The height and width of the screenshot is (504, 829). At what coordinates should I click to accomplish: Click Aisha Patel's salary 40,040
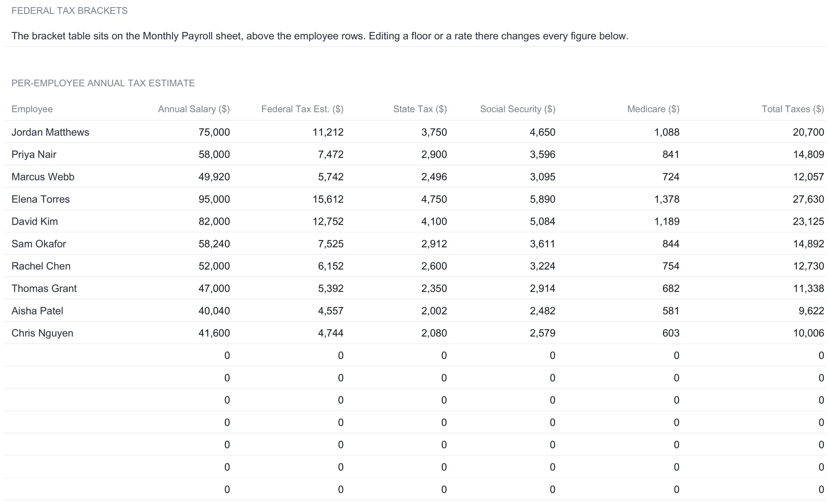[x=214, y=311]
